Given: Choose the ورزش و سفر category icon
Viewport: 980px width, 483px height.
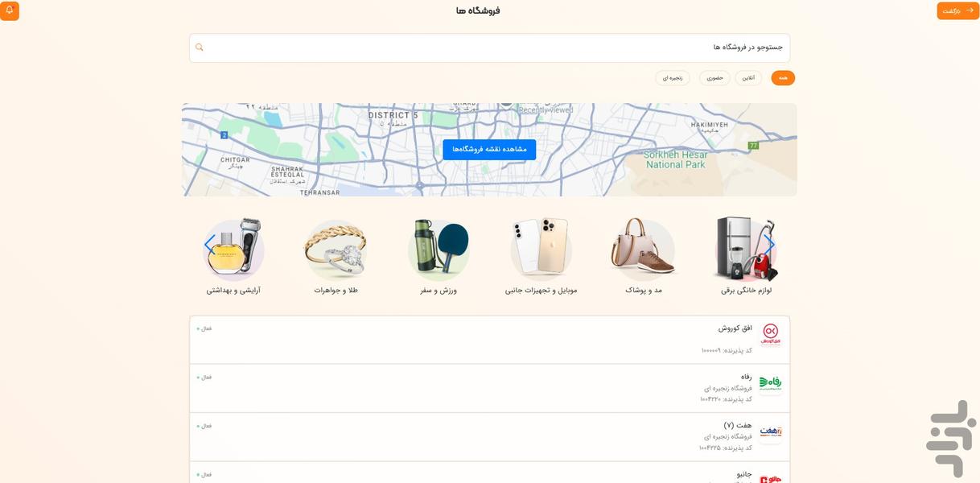Looking at the screenshot, I should pyautogui.click(x=439, y=249).
